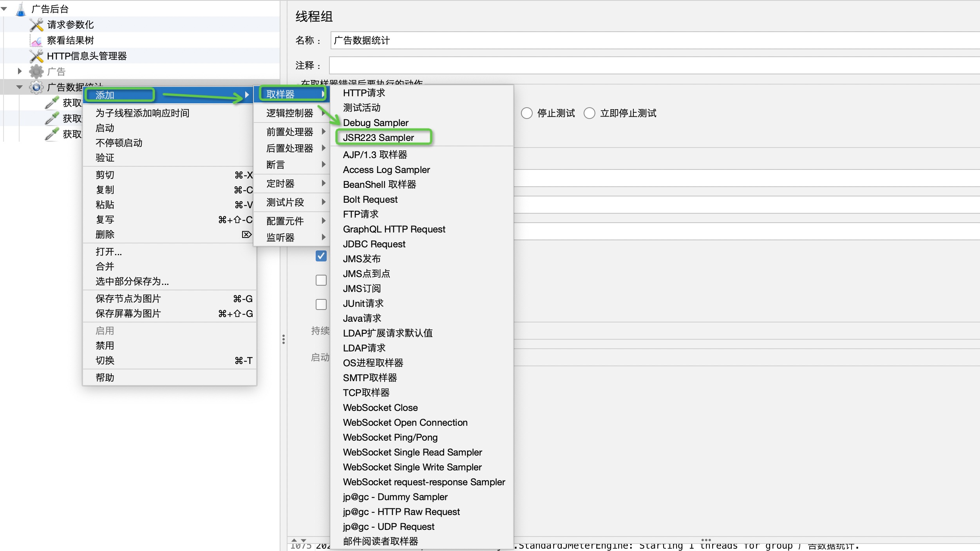Click the disabled 广告 thread group gear icon
The width and height of the screenshot is (980, 551).
(36, 72)
